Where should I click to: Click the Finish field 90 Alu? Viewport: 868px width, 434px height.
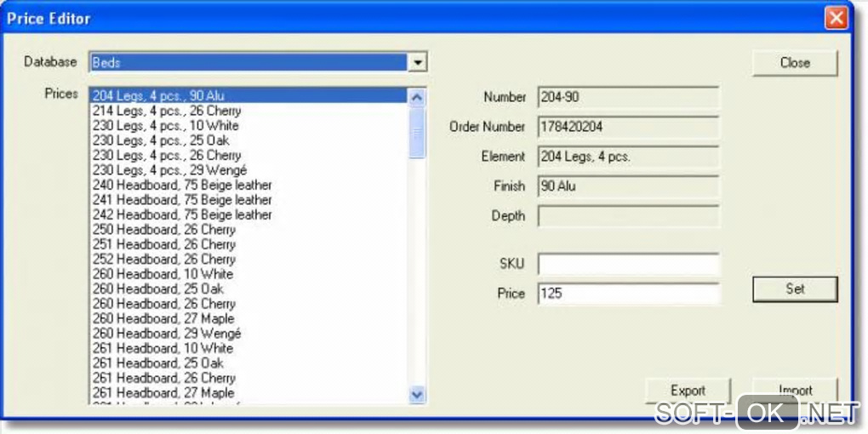coord(628,186)
